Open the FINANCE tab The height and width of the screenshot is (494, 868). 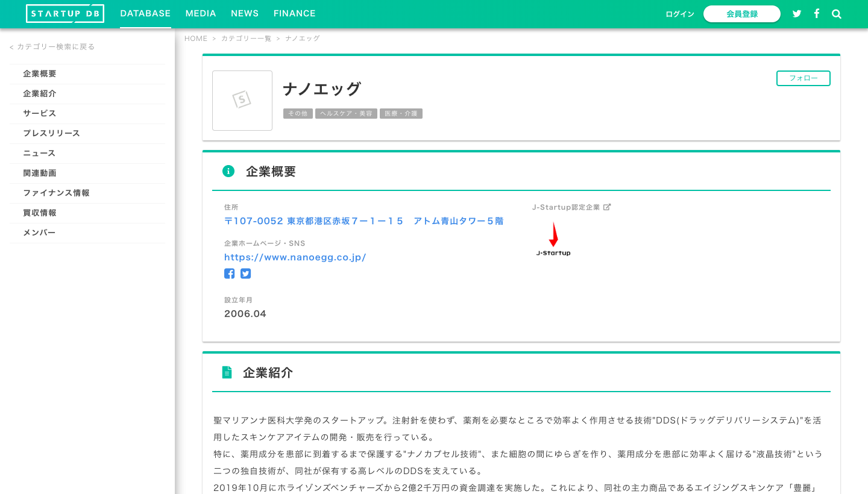[295, 13]
